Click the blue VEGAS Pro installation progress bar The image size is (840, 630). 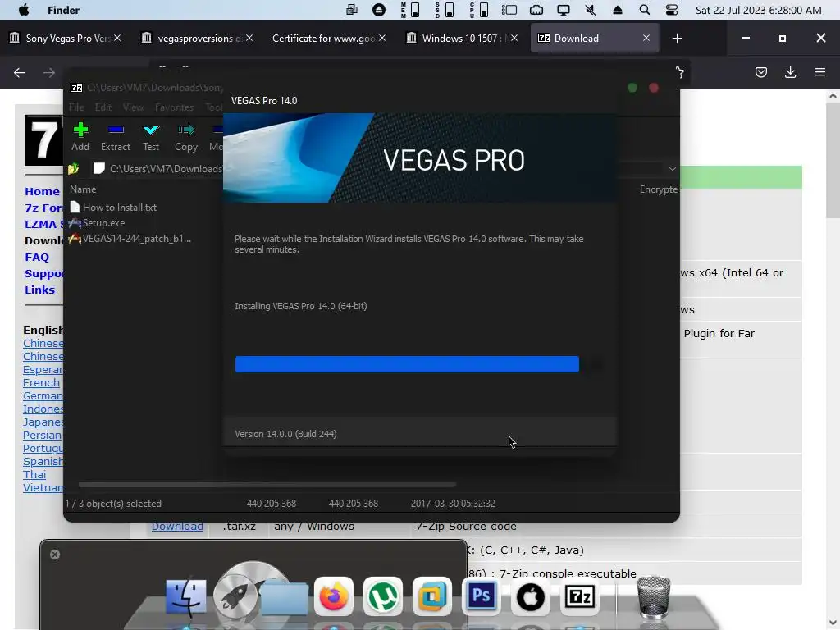(407, 364)
